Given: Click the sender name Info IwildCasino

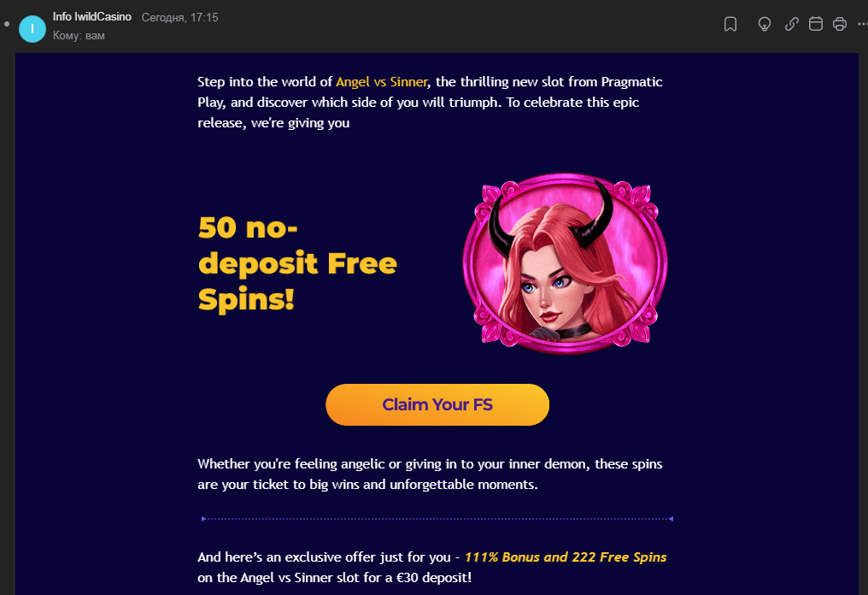Looking at the screenshot, I should coord(92,16).
